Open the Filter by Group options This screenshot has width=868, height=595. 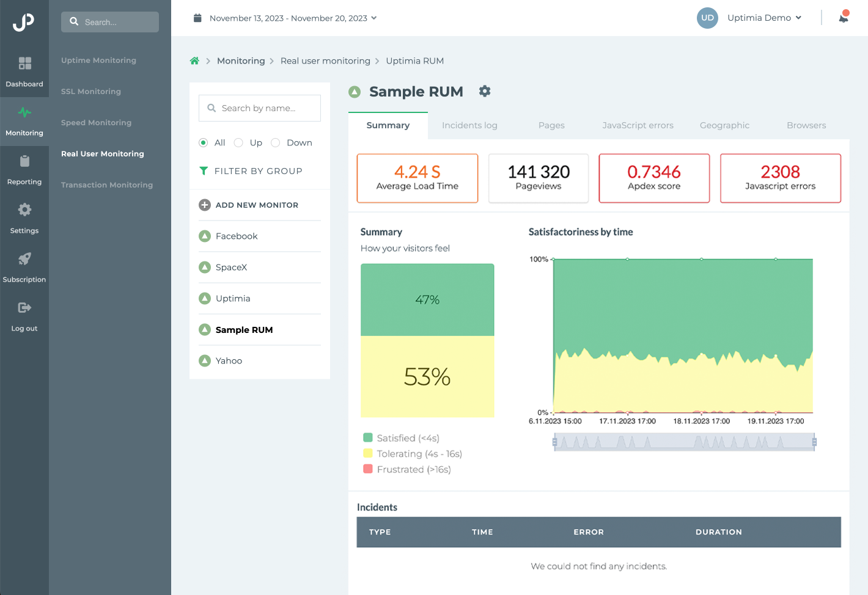[257, 171]
